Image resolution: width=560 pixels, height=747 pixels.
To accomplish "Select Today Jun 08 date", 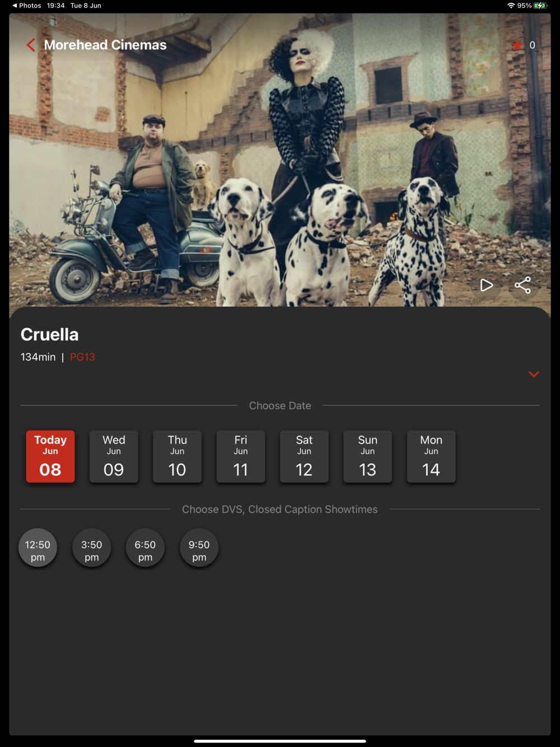I will [50, 456].
